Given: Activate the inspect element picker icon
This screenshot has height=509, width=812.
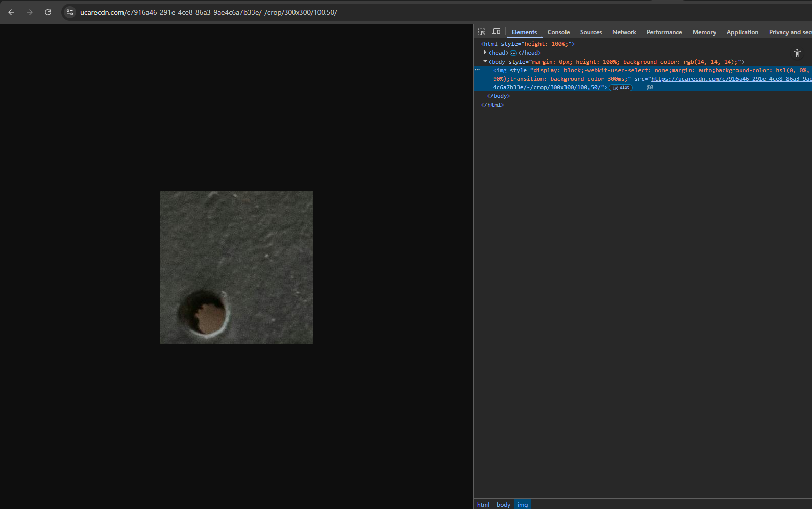Looking at the screenshot, I should (x=482, y=32).
